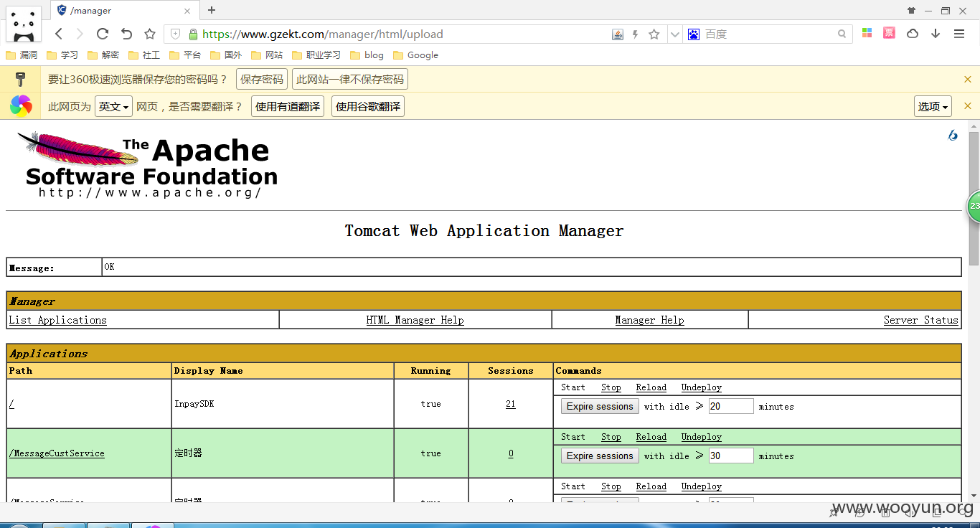Go back with the browser back arrow
This screenshot has width=980, height=528.
pos(59,34)
